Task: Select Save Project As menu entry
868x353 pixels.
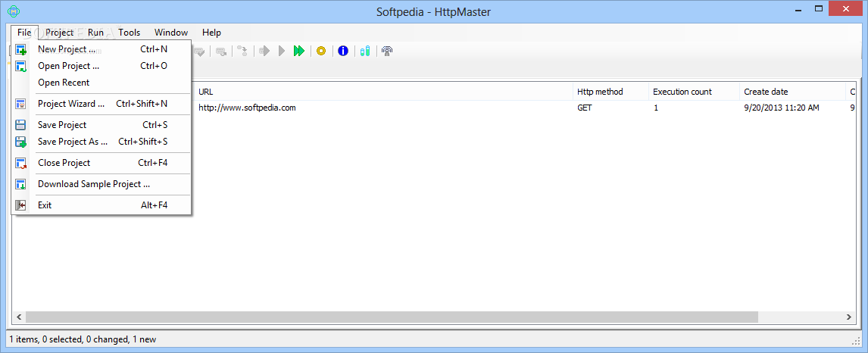Action: pyautogui.click(x=102, y=142)
